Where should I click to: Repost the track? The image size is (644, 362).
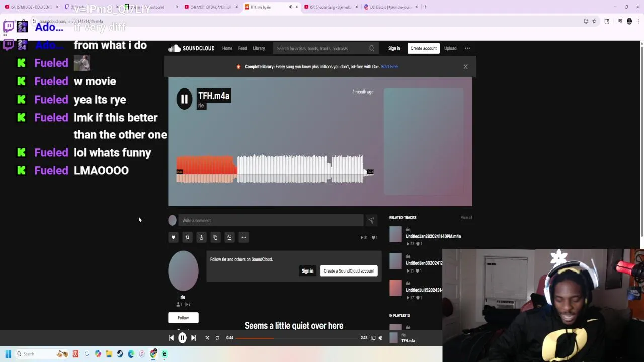tap(187, 237)
